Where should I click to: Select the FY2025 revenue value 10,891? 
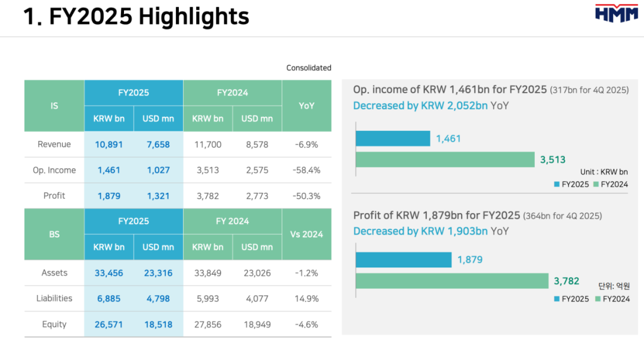[x=109, y=144]
